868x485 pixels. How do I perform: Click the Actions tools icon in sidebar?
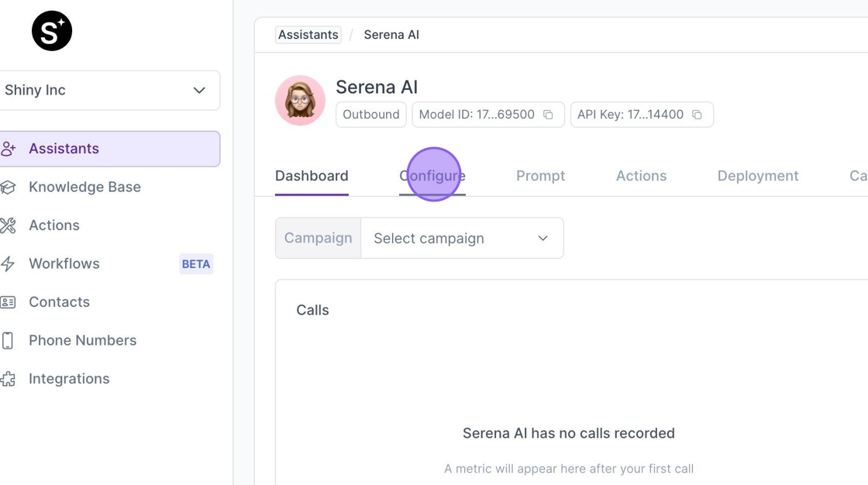coord(8,225)
